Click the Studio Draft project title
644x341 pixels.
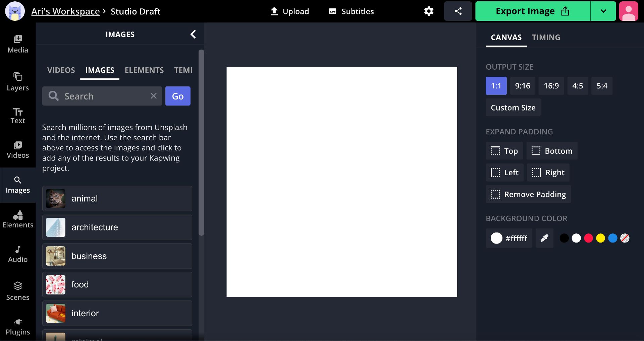point(136,11)
